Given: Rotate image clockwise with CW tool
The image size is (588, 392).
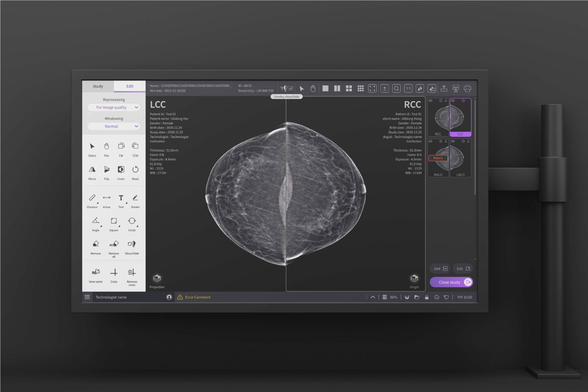Looking at the screenshot, I should tap(121, 150).
